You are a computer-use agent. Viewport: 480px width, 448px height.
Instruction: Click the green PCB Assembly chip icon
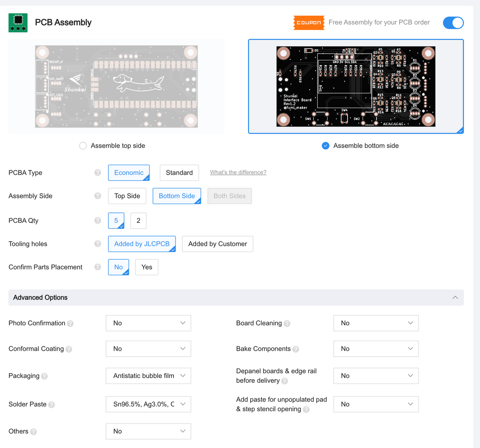pos(18,23)
